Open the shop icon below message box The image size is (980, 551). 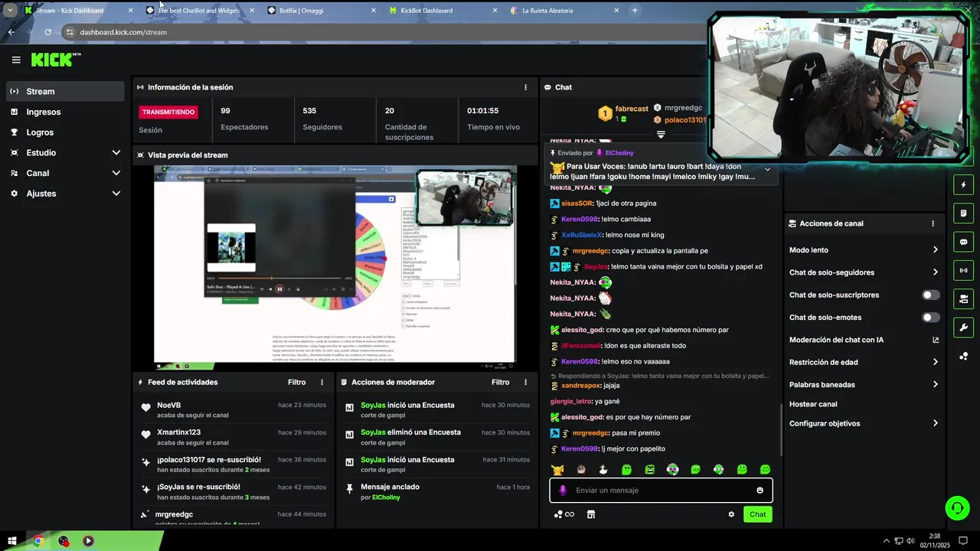pos(591,514)
